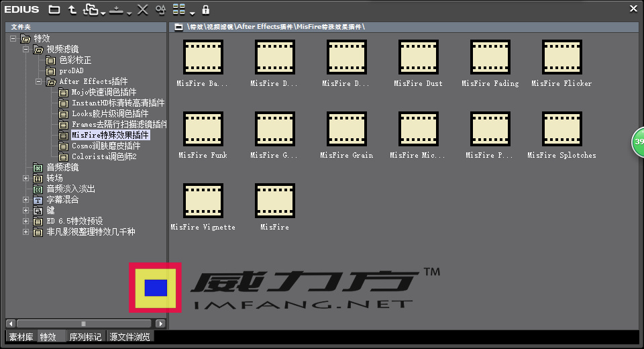
Task: Collapse the After Effects插件 folder
Action: tap(39, 81)
